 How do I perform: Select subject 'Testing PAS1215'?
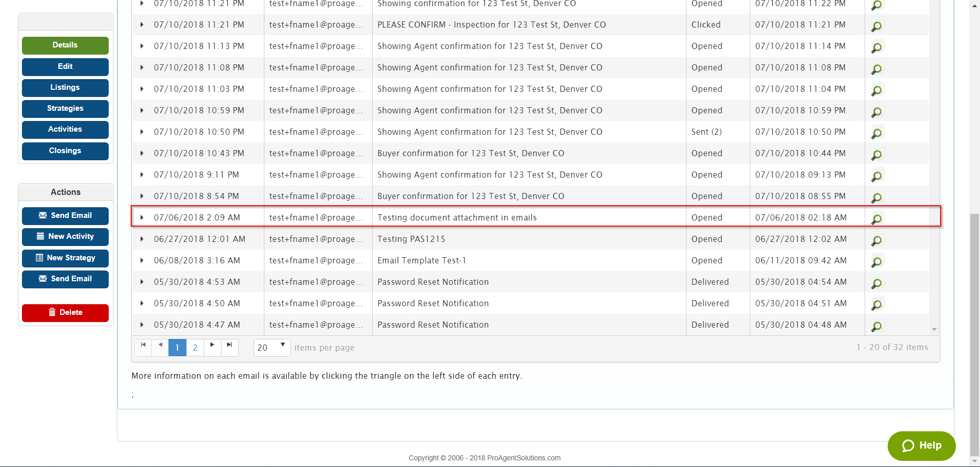pos(411,239)
